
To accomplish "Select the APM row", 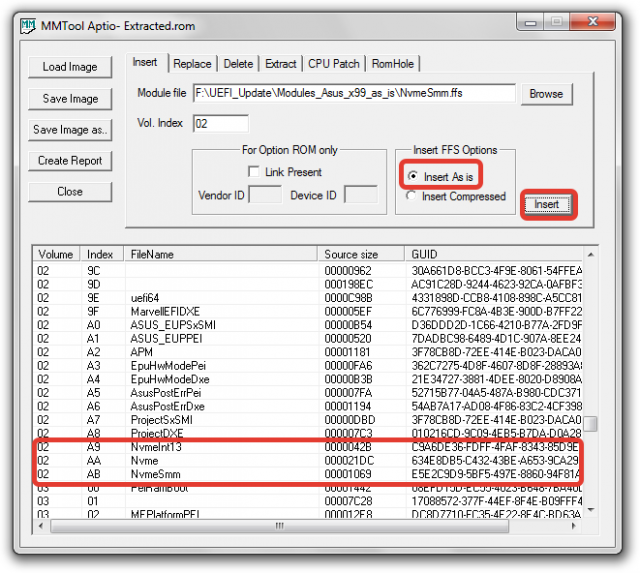I will click(308, 352).
